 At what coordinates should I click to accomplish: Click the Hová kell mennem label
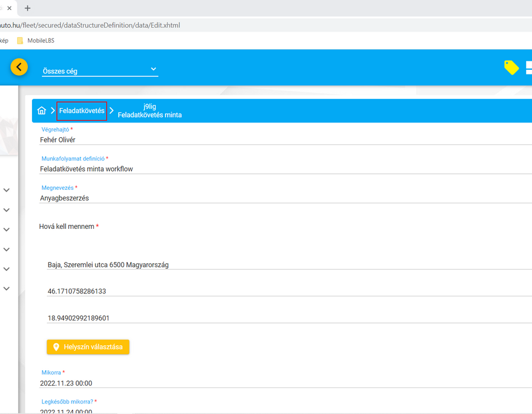click(66, 227)
